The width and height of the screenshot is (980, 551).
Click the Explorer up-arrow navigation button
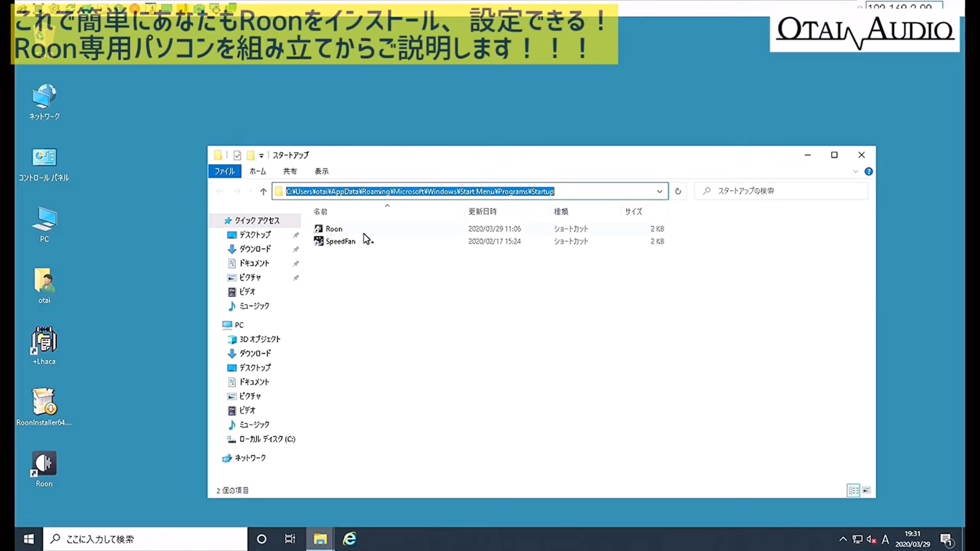tap(263, 191)
